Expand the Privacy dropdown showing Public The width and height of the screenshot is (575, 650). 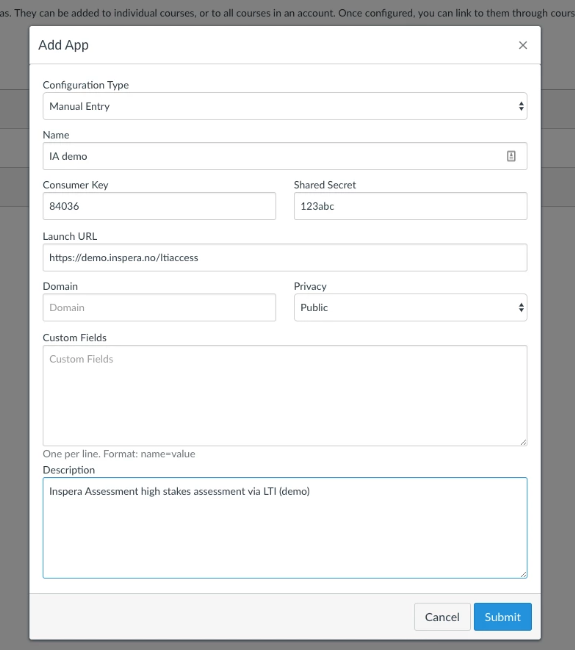point(410,308)
